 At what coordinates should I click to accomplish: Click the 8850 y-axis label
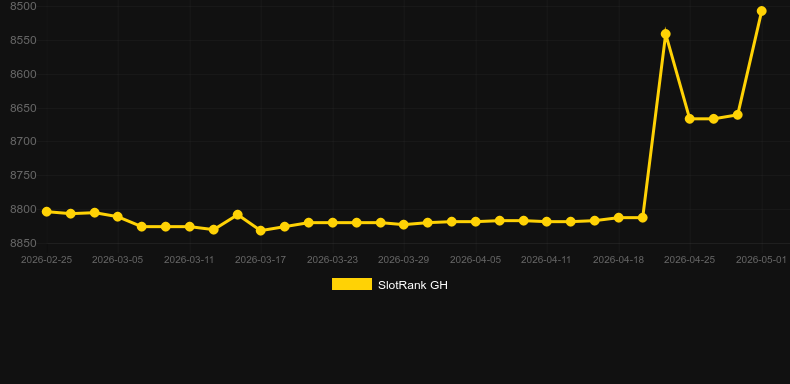[x=23, y=243]
